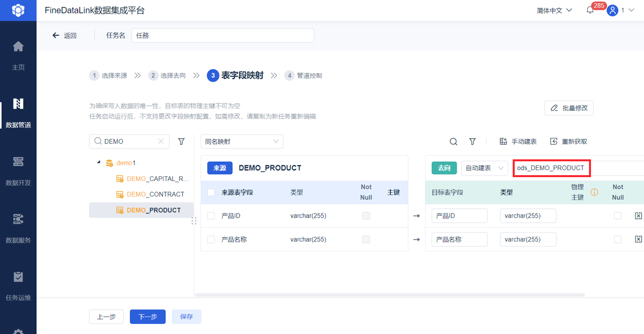This screenshot has height=334, width=644.
Task: Toggle source Not Null for 产品ID
Action: pyautogui.click(x=366, y=216)
